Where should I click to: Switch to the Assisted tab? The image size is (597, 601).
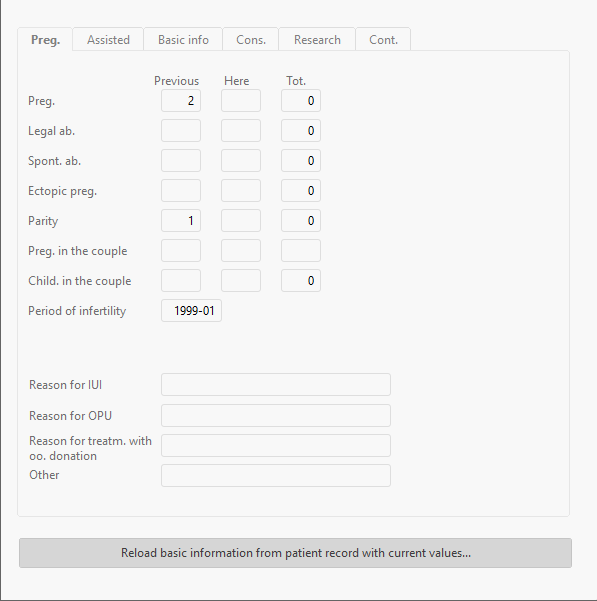[108, 39]
